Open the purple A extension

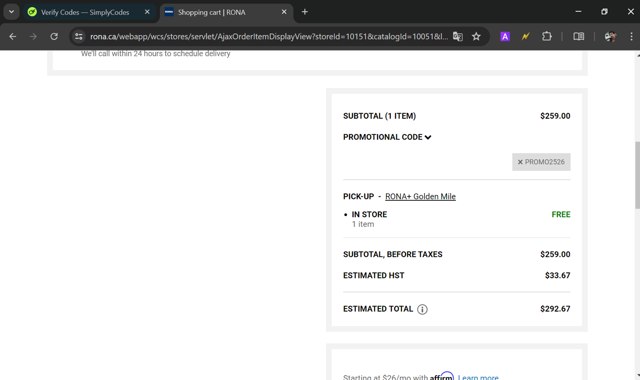click(x=505, y=36)
